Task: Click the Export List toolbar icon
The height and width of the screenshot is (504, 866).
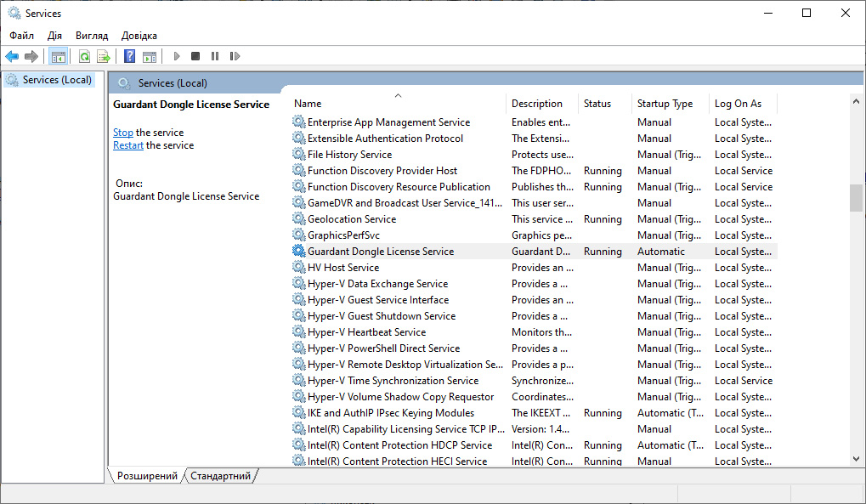Action: pos(104,56)
